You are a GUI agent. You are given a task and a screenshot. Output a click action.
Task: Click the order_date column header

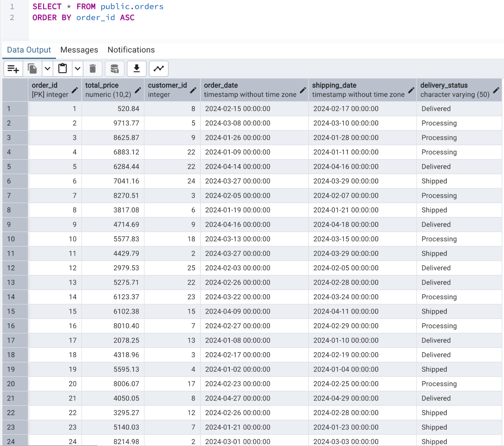[250, 90]
